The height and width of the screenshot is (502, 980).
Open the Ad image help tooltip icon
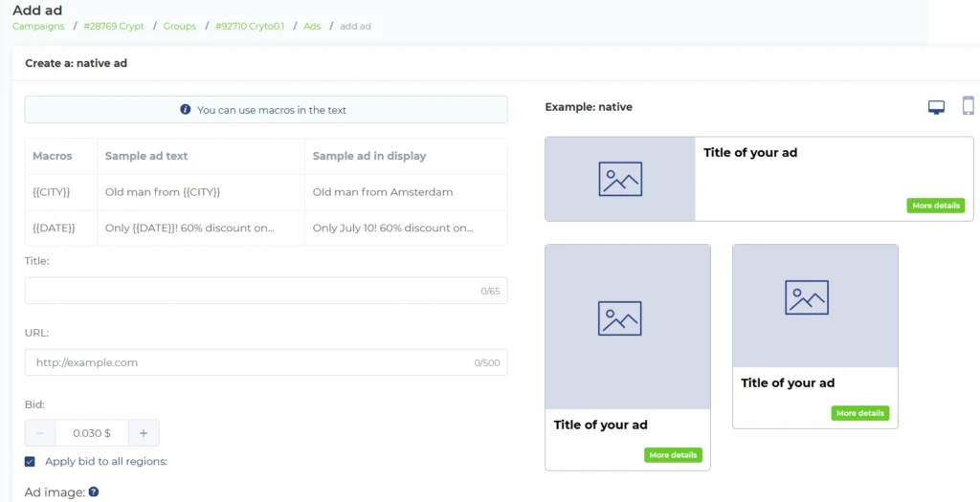[x=94, y=492]
